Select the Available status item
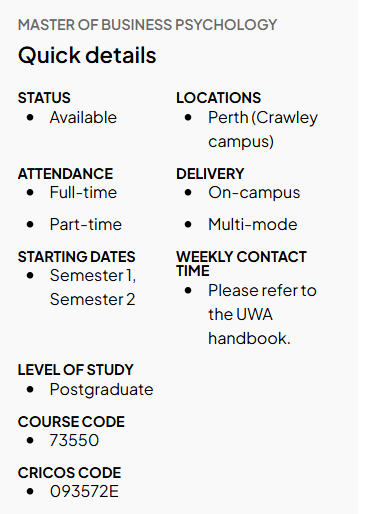Screen dimensions: 386x514 click(x=83, y=117)
